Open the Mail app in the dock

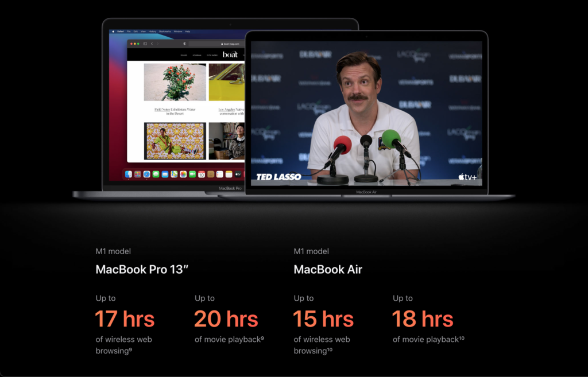(x=165, y=174)
